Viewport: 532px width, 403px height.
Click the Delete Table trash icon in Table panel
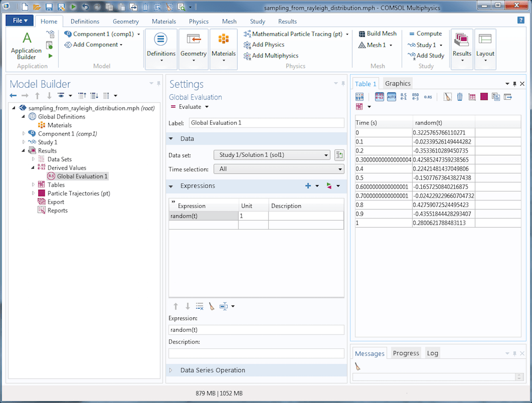(x=460, y=97)
